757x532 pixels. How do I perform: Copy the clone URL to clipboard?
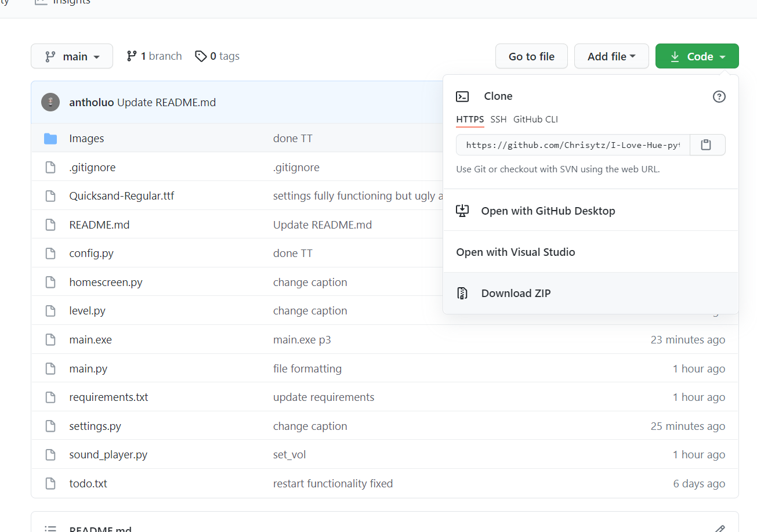[x=707, y=145]
